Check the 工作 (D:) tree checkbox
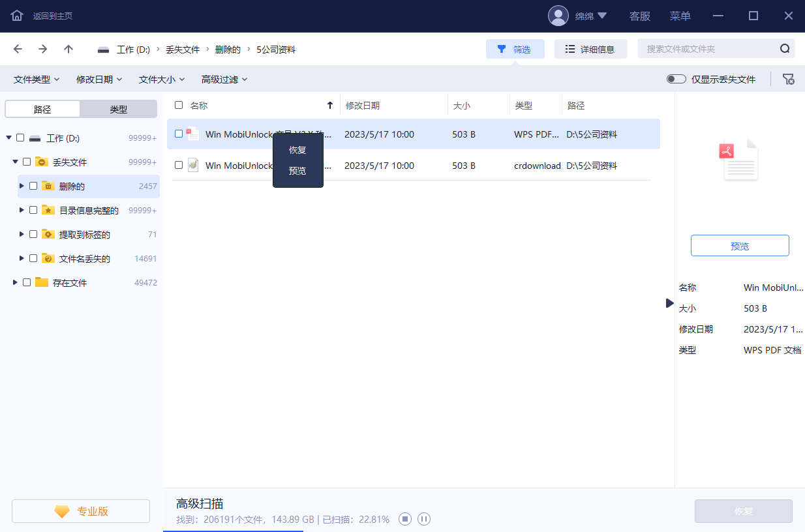The width and height of the screenshot is (805, 532). pyautogui.click(x=20, y=138)
